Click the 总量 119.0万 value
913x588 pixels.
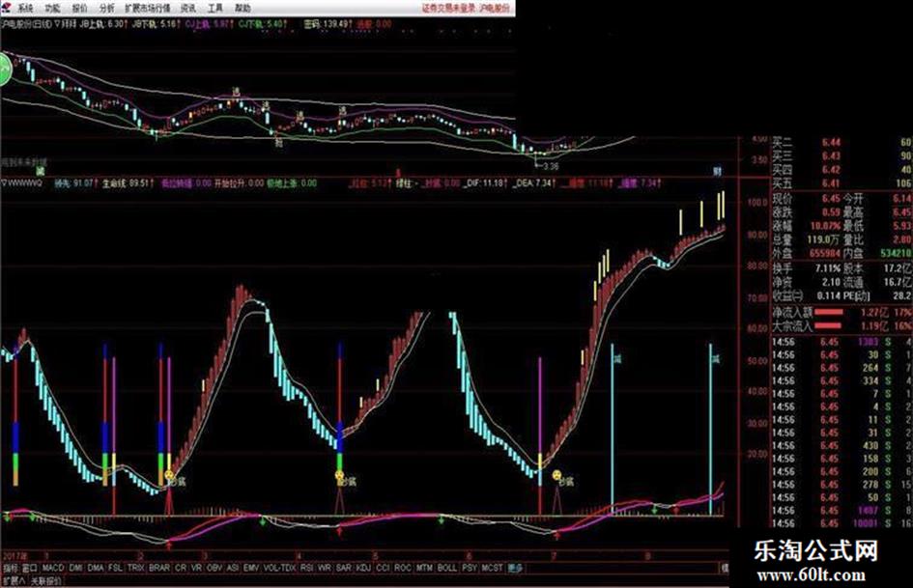click(x=825, y=238)
